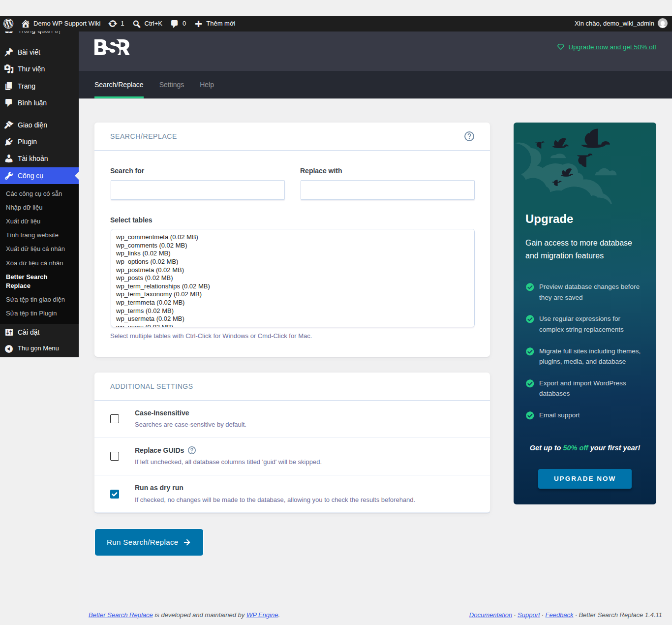
Task: Open Nhập dữ liệu submenu item
Action: pyautogui.click(x=24, y=208)
